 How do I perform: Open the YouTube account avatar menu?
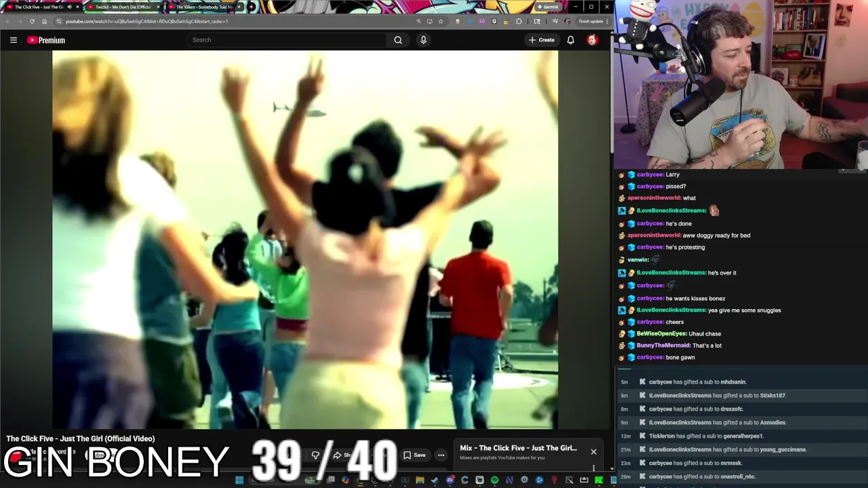pos(592,40)
